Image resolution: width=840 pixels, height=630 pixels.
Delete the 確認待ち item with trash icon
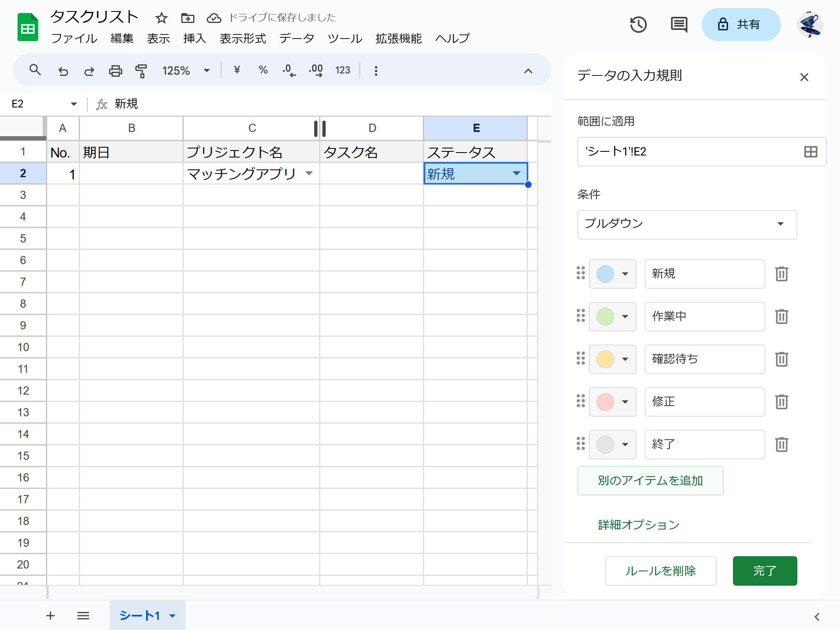(x=782, y=359)
